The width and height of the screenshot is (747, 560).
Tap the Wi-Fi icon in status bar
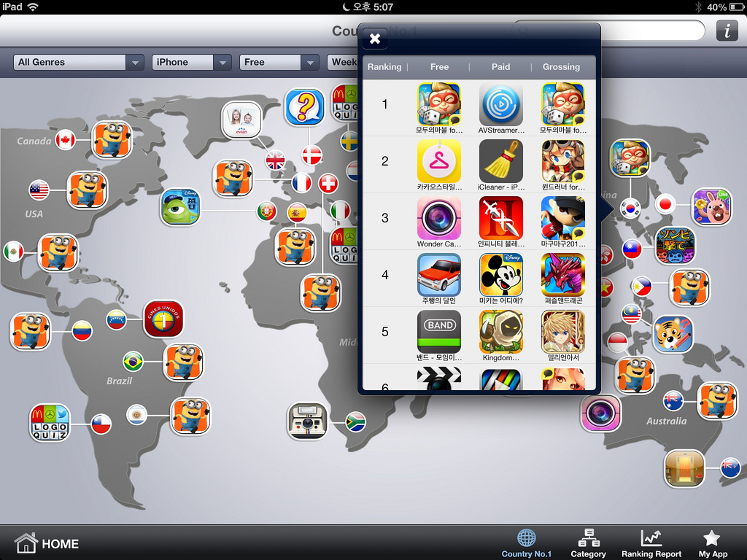[x=33, y=7]
